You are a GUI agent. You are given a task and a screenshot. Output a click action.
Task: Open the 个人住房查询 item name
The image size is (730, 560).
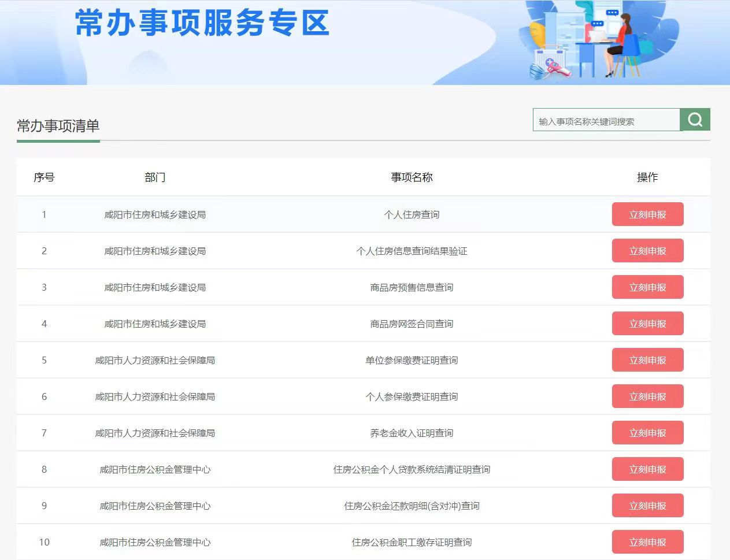coord(412,214)
